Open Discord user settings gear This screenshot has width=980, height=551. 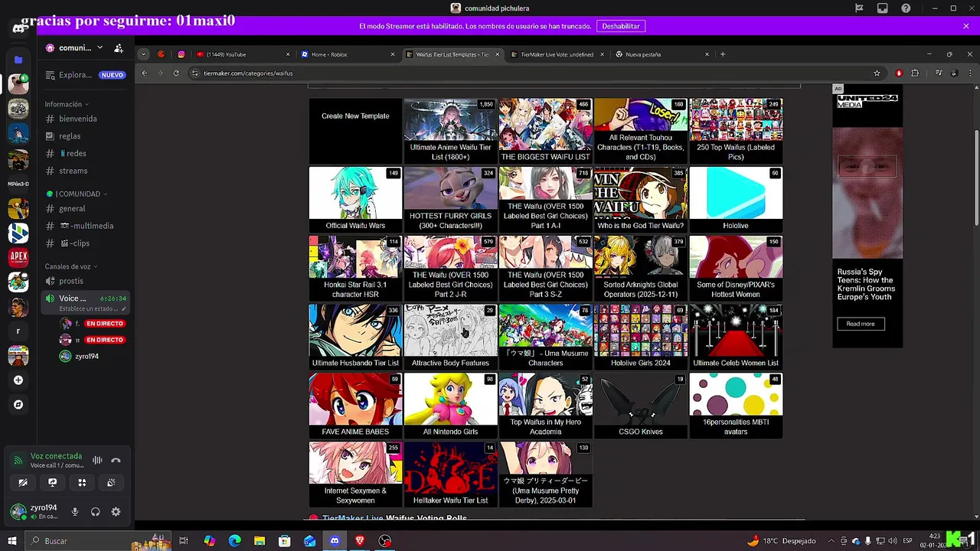point(116,512)
